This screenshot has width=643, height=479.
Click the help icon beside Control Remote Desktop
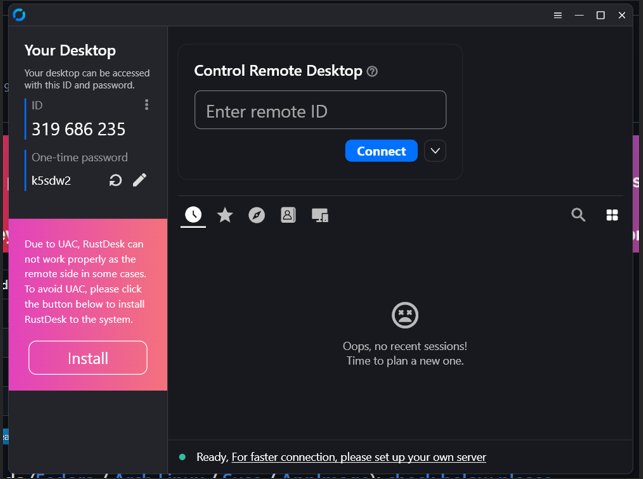tap(372, 72)
